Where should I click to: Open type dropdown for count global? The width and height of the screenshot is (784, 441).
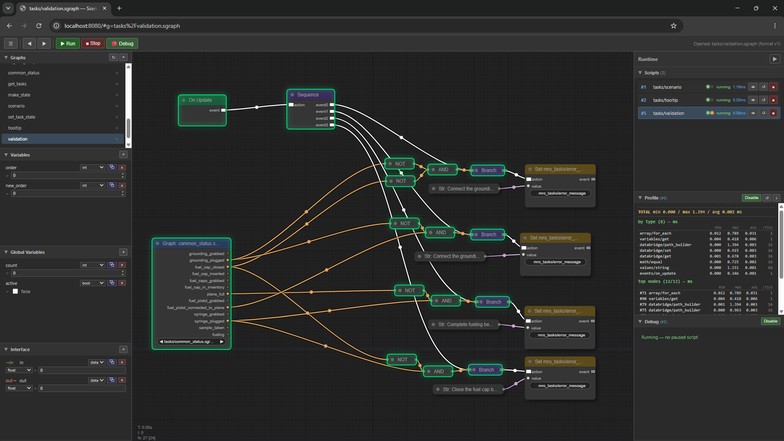point(92,265)
